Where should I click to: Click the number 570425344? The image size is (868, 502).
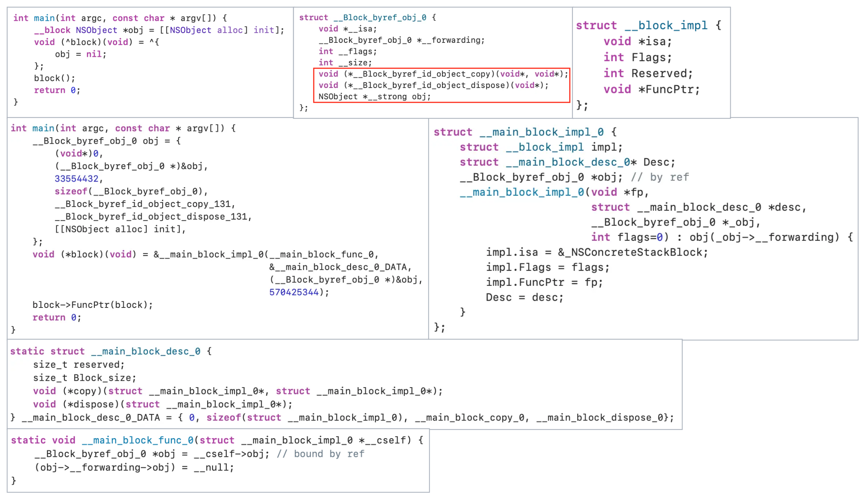click(294, 292)
